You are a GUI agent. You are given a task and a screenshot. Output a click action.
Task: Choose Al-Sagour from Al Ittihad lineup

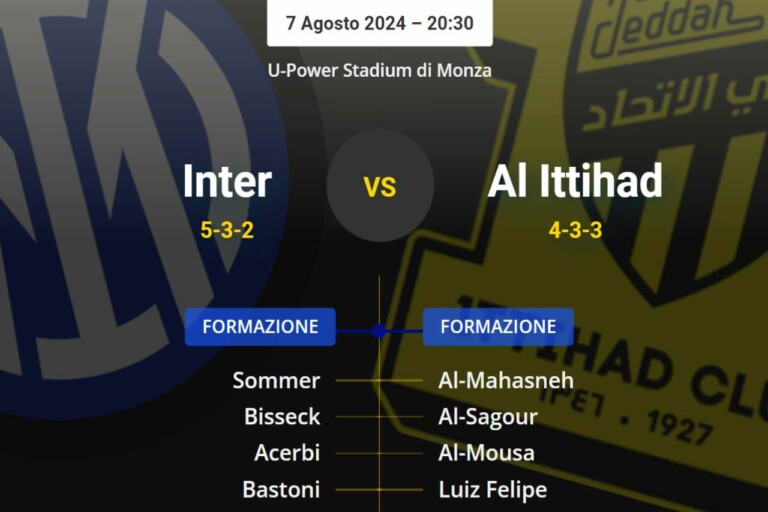[x=488, y=416]
